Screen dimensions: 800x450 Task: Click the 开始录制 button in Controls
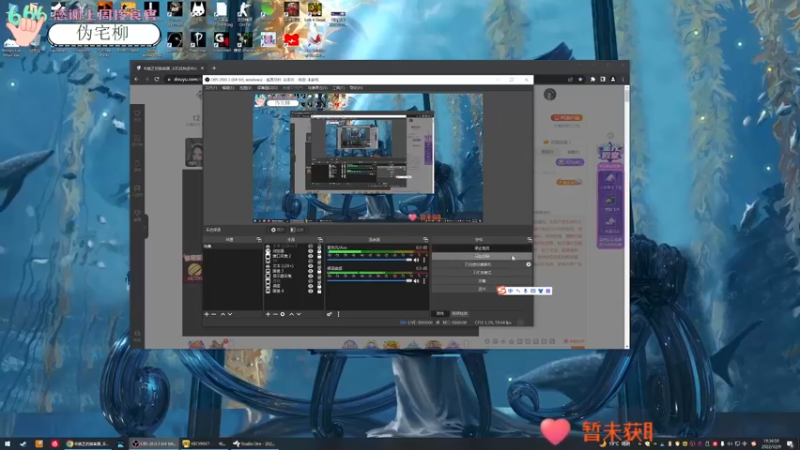[482, 256]
